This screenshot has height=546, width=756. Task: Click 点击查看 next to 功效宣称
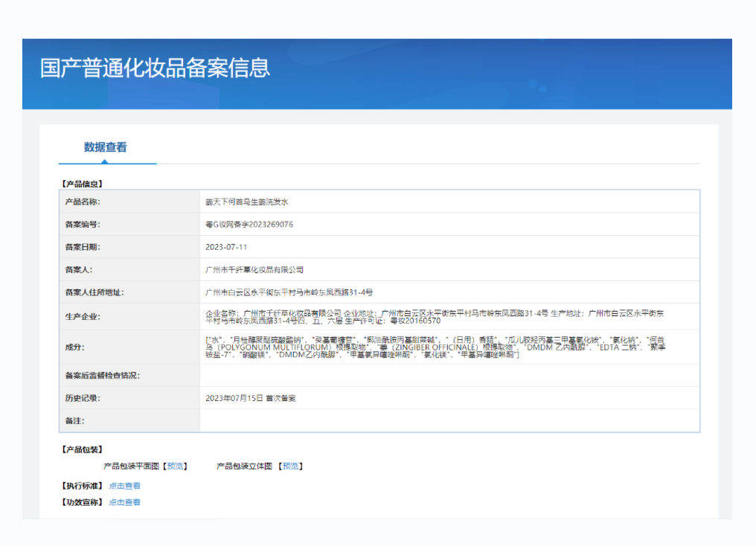tap(124, 502)
